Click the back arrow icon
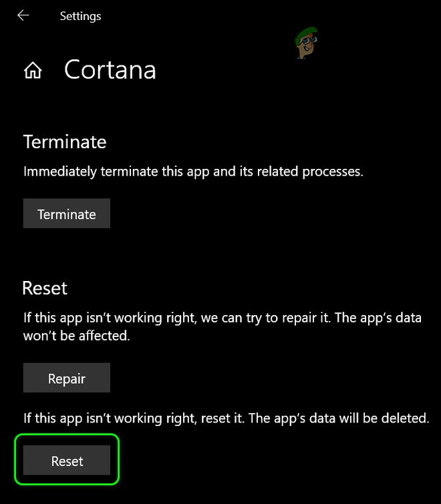 (23, 15)
